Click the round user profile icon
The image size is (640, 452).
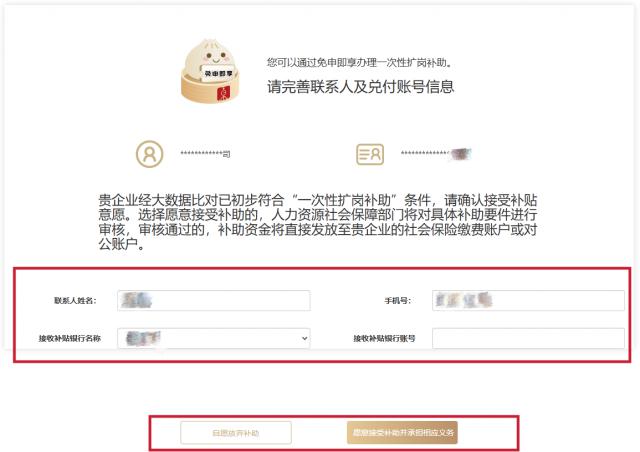click(149, 154)
